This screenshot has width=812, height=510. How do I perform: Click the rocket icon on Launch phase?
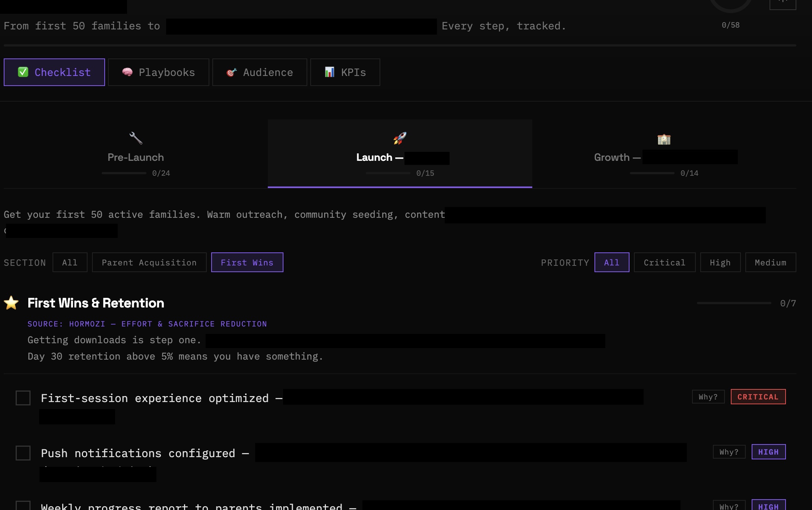tap(400, 138)
